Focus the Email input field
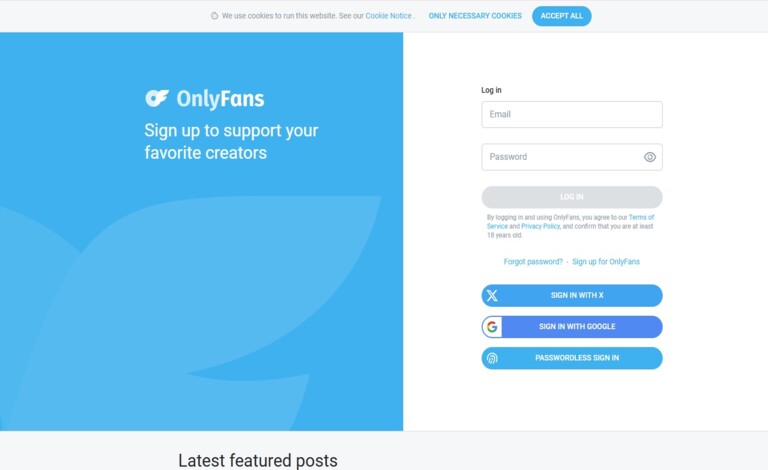This screenshot has height=470, width=768. point(572,114)
